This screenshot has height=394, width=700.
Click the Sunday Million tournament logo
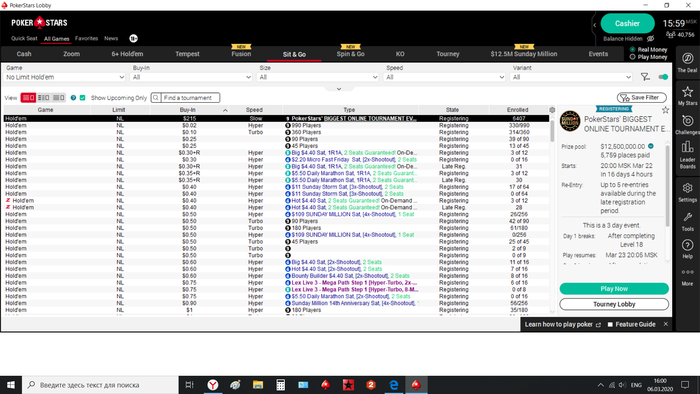point(570,121)
